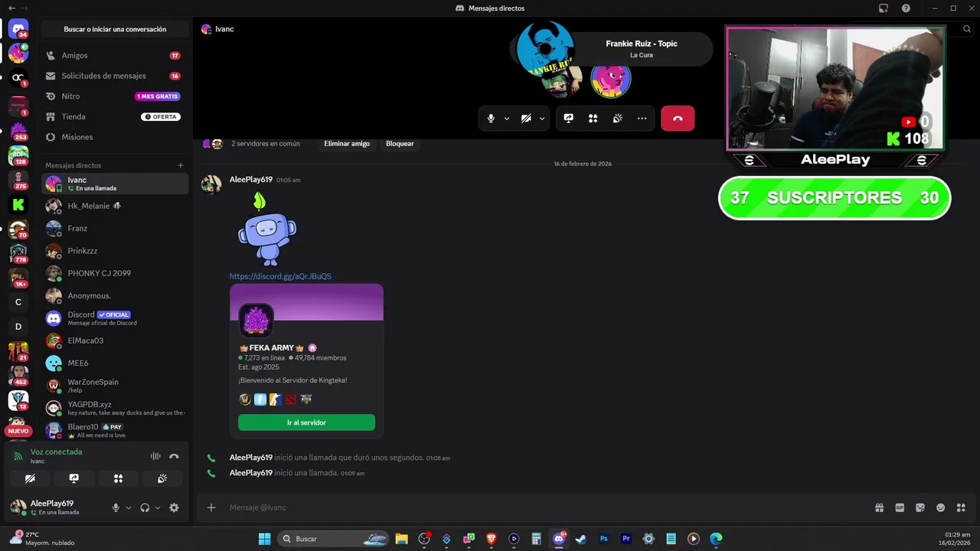Open Discord home direct messages icon
The height and width of the screenshot is (551, 980).
[18, 29]
